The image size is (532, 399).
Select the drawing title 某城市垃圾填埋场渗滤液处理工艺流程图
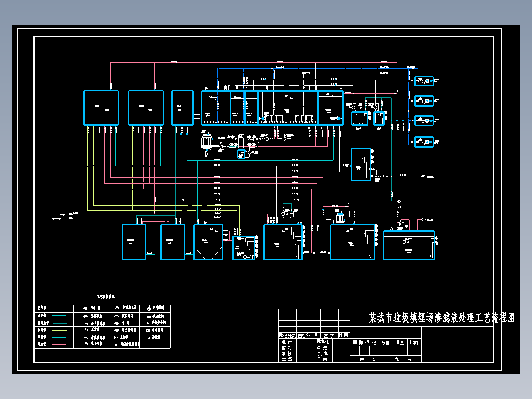[442, 318]
